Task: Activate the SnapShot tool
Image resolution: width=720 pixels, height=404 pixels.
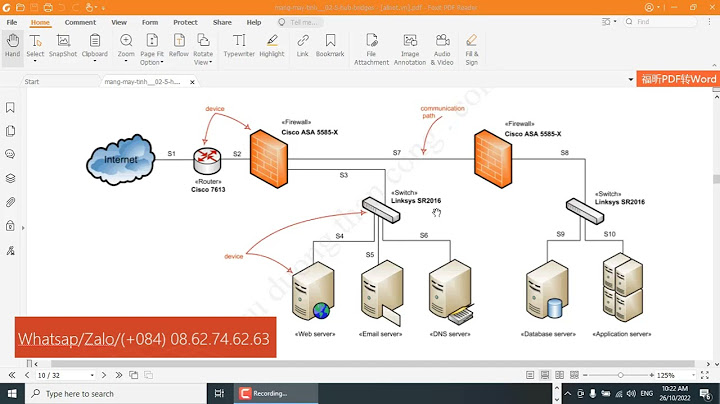Action: [x=63, y=45]
